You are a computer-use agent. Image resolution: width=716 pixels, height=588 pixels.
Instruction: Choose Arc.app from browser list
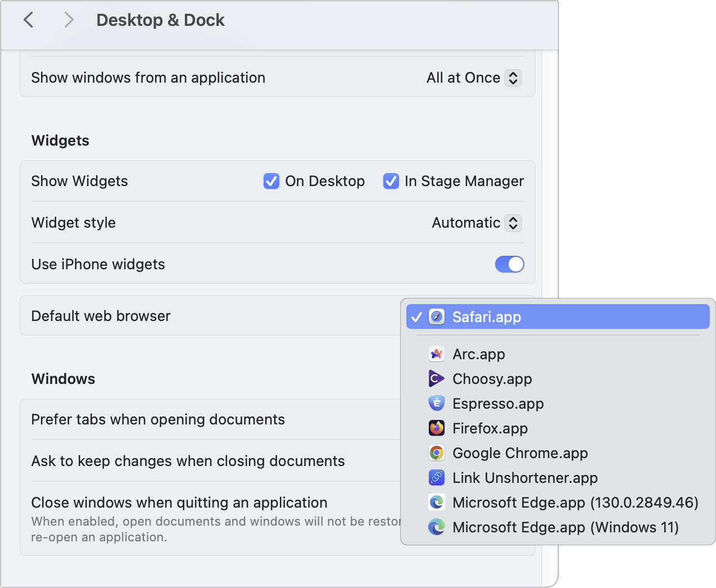(558, 354)
